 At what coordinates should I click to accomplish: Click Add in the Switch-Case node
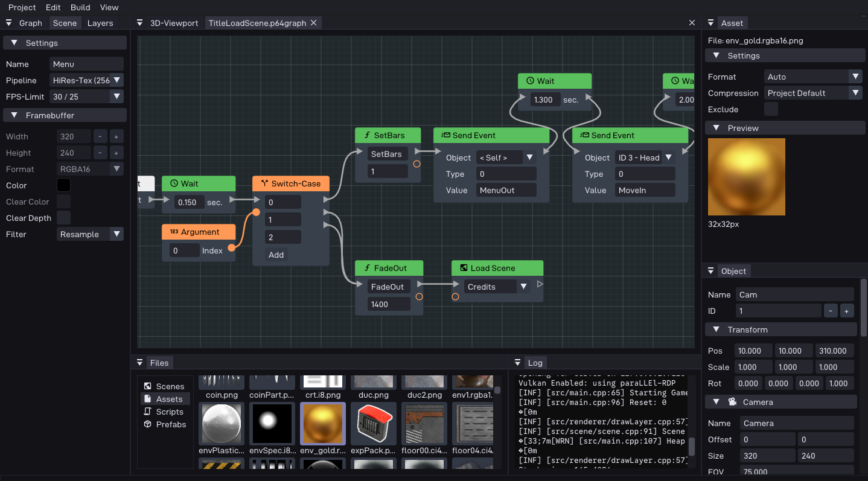click(x=276, y=255)
